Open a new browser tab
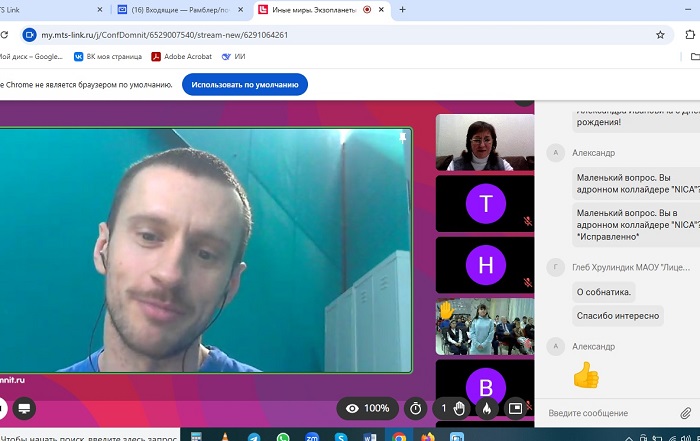The height and width of the screenshot is (441, 700). tap(402, 9)
